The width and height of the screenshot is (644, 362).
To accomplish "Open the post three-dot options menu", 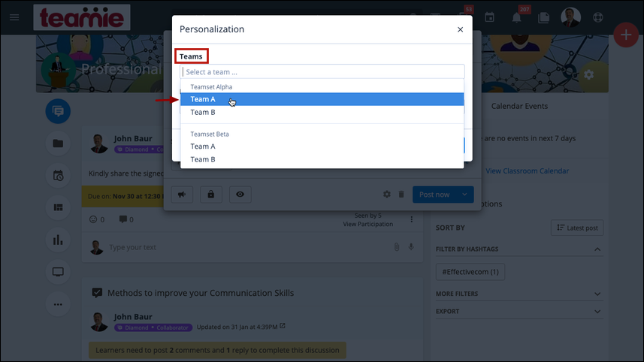I will coord(412,219).
